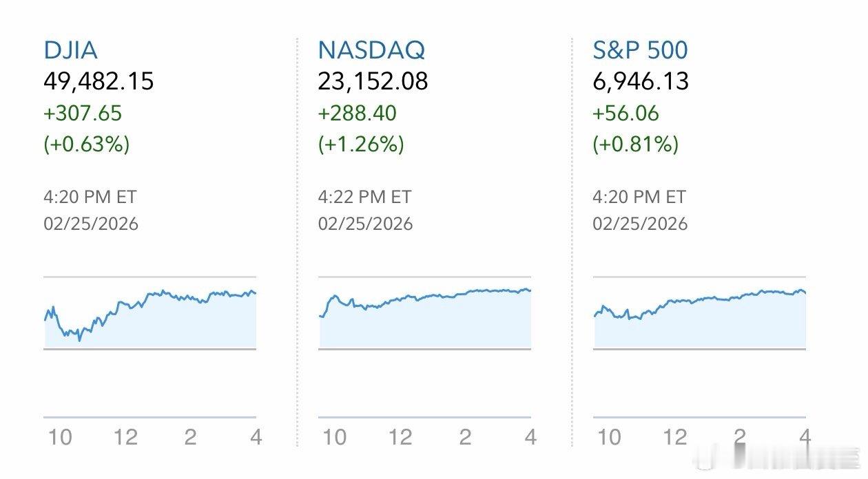Click the NASDAQ value 23,152.08

point(373,81)
